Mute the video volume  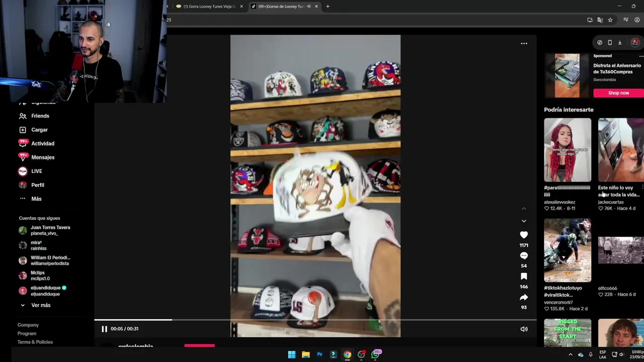tap(524, 329)
